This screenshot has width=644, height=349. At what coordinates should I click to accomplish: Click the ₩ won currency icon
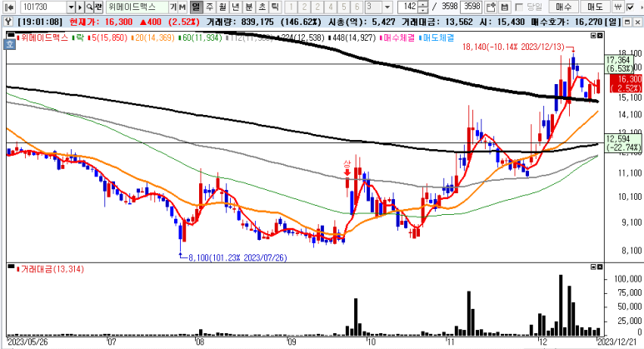pos(617,7)
